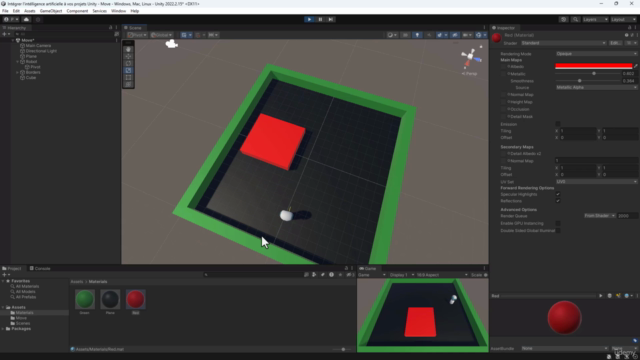
Task: Switch to the Console tab
Action: [40, 269]
